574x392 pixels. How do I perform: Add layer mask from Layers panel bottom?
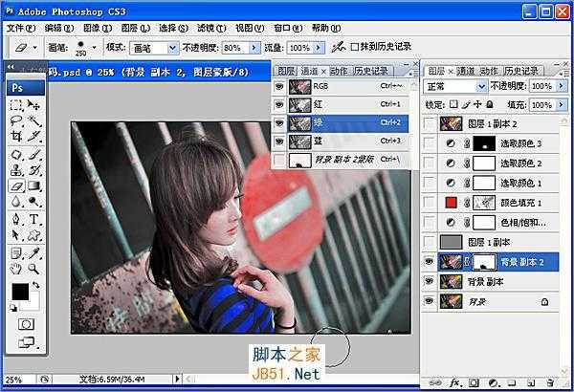click(x=474, y=382)
